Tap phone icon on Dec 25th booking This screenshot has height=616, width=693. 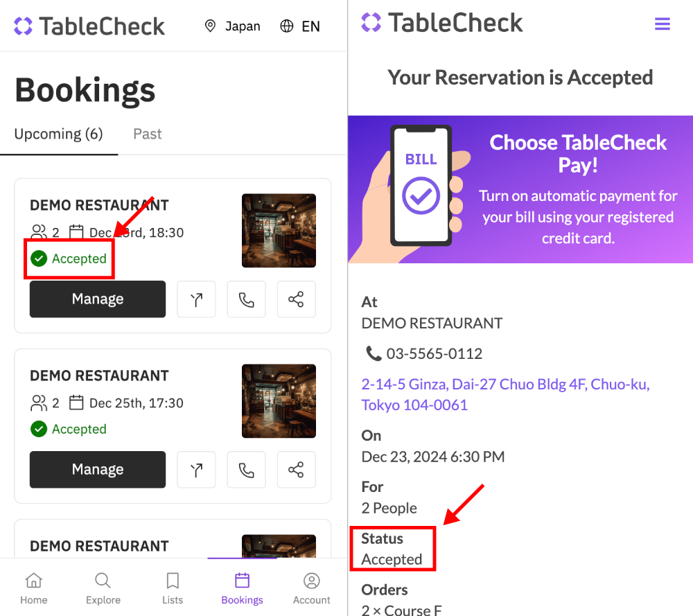point(246,470)
